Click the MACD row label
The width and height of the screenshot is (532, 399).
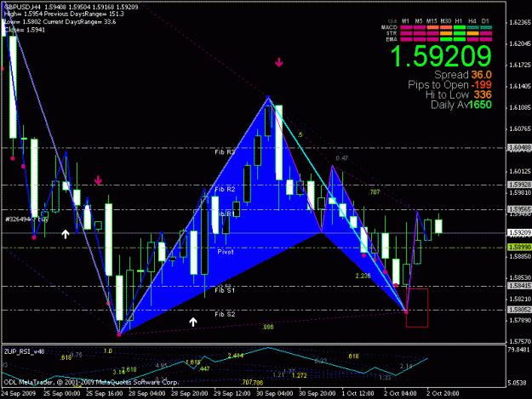coord(389,27)
